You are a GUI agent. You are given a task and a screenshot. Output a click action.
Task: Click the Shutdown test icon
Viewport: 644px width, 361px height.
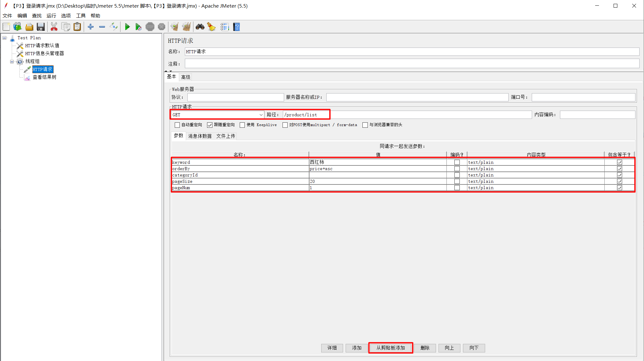pyautogui.click(x=161, y=27)
